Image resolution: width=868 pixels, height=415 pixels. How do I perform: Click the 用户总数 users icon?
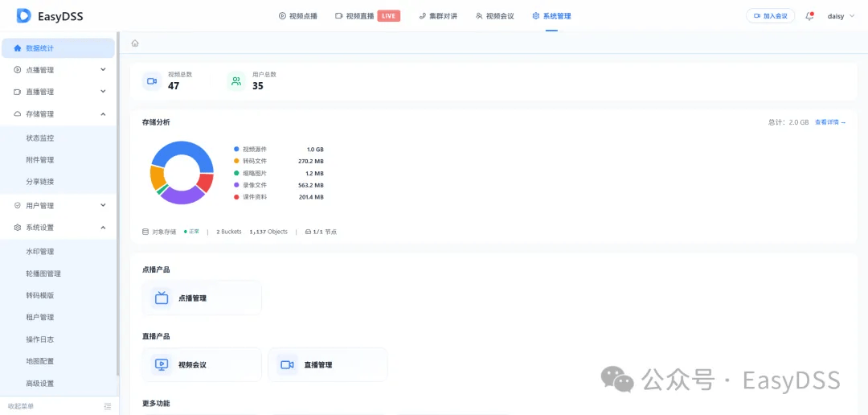236,81
